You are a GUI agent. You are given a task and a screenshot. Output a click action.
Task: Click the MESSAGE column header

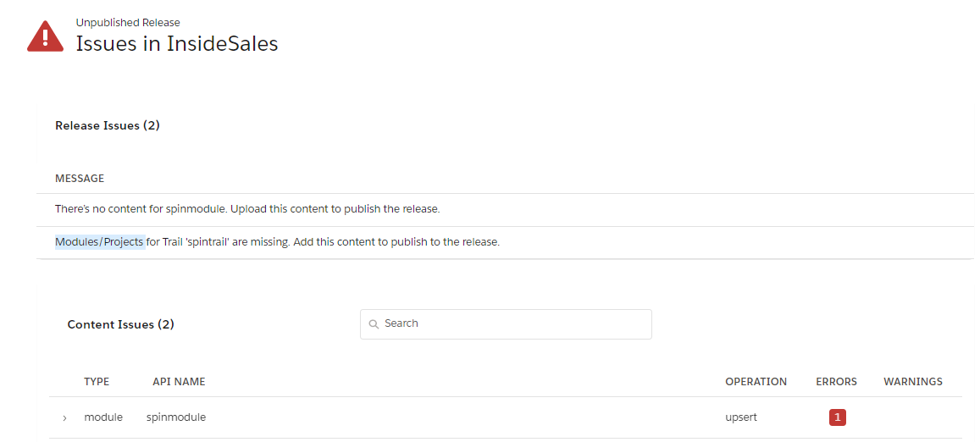tap(80, 179)
